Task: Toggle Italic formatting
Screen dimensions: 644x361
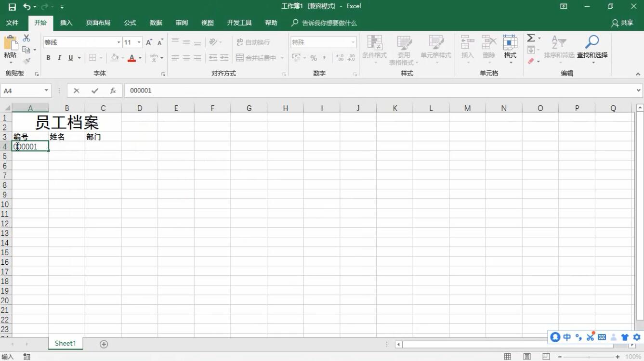Action: (59, 58)
